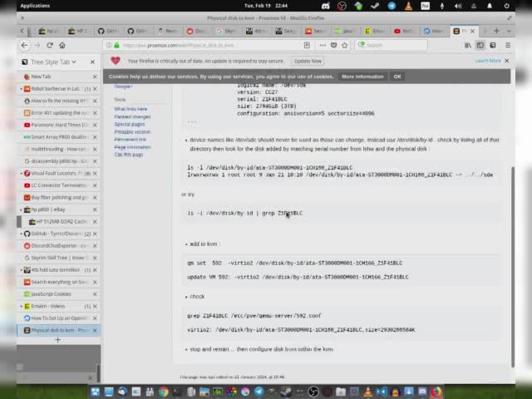Image resolution: width=532 pixels, height=399 pixels.
Task: Click the site security padlock icon
Action: [x=116, y=45]
